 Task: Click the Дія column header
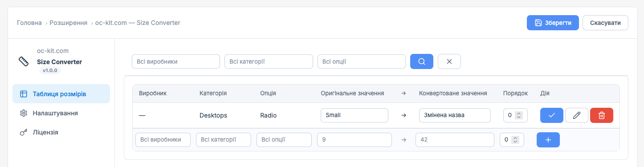point(545,94)
